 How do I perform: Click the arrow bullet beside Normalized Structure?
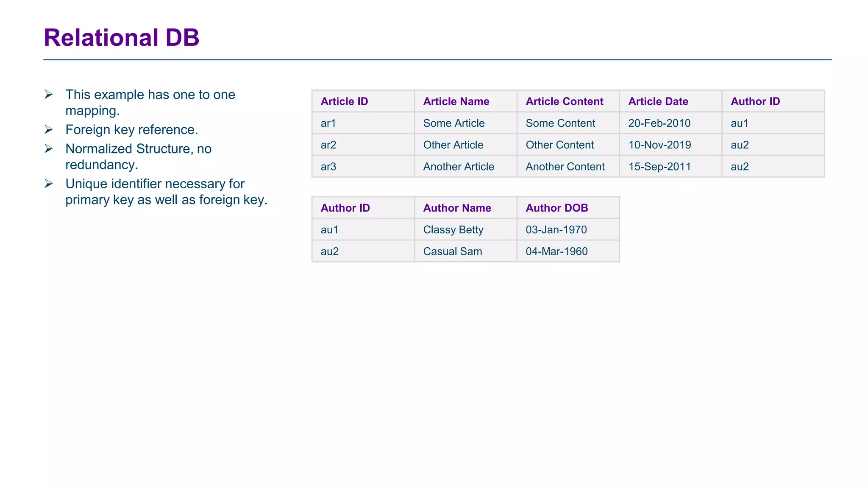click(49, 148)
